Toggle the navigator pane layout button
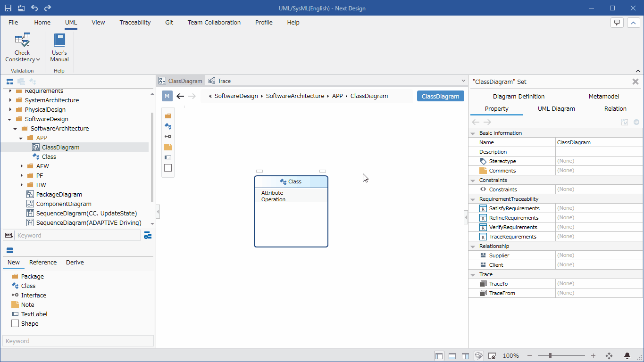 [439, 356]
